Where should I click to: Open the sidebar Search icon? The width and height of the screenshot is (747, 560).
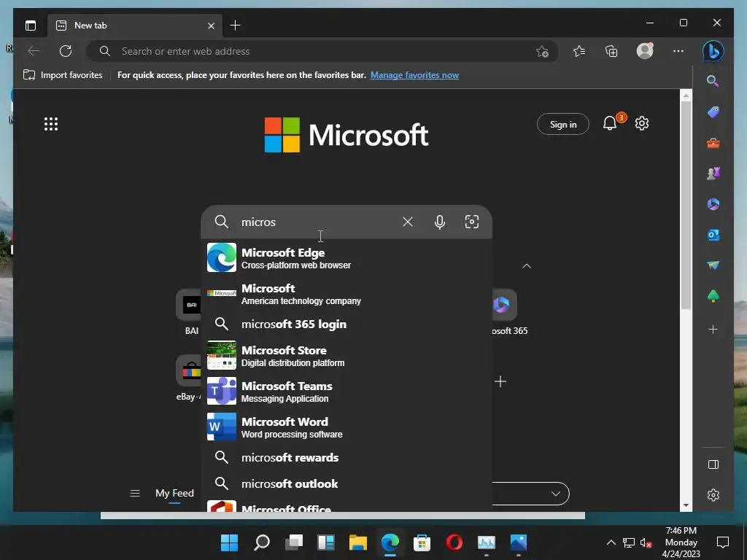713,81
